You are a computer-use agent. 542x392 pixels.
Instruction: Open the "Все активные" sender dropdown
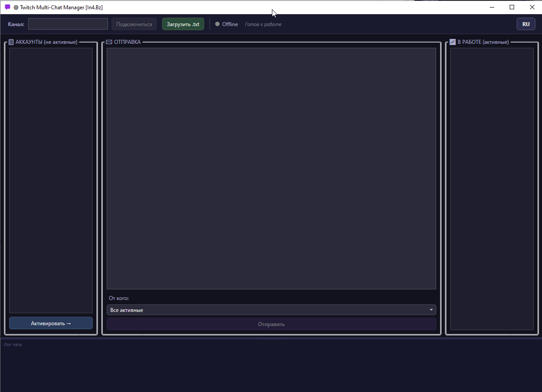pos(271,310)
